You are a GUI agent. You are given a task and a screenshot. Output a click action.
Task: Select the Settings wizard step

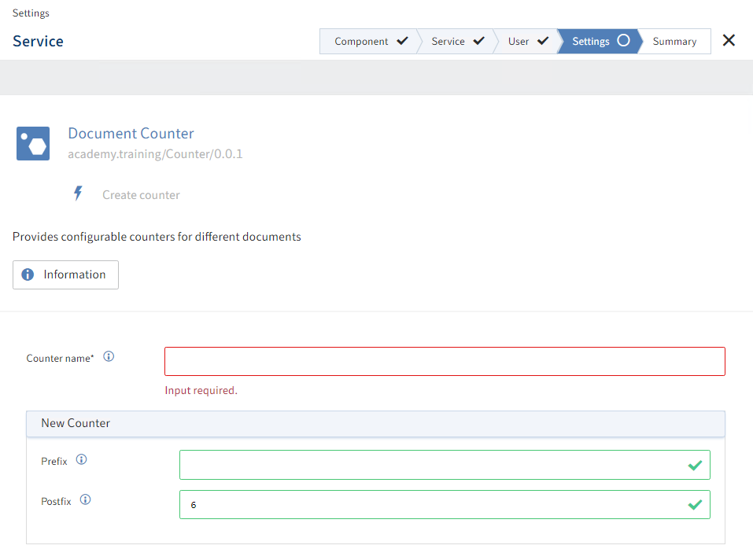[x=599, y=42]
